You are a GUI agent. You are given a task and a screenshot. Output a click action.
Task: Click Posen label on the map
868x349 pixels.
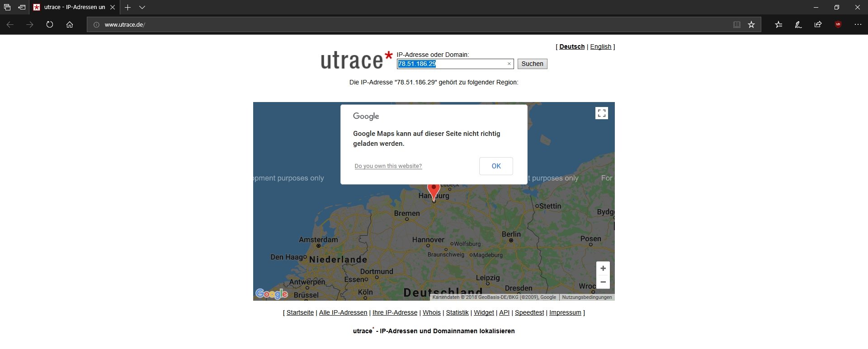point(591,238)
